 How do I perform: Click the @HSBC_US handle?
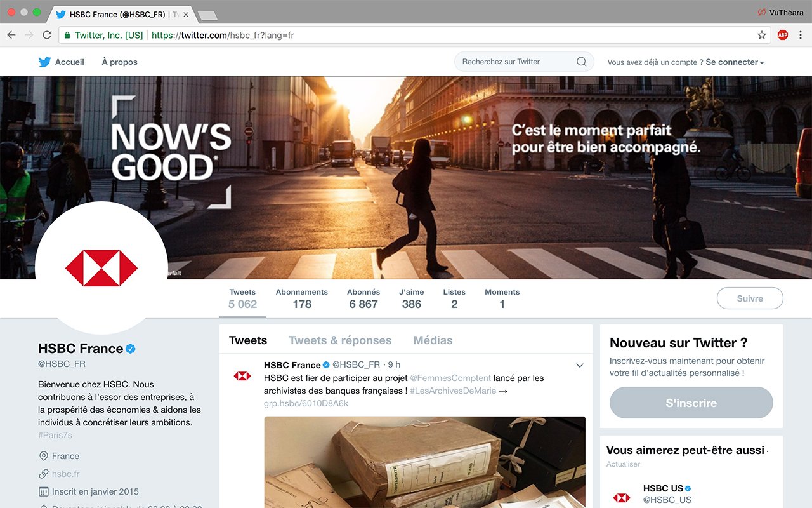tap(667, 500)
